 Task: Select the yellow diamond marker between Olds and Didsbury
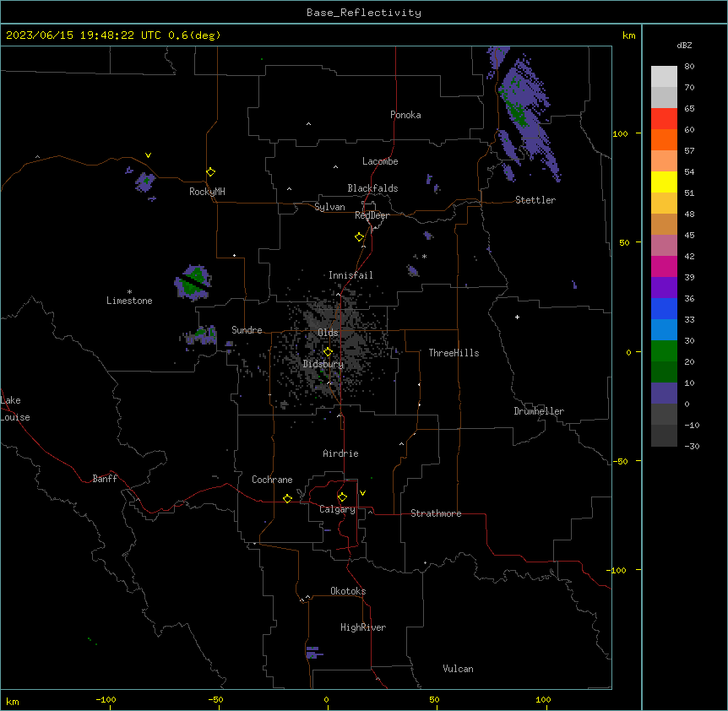coord(328,352)
